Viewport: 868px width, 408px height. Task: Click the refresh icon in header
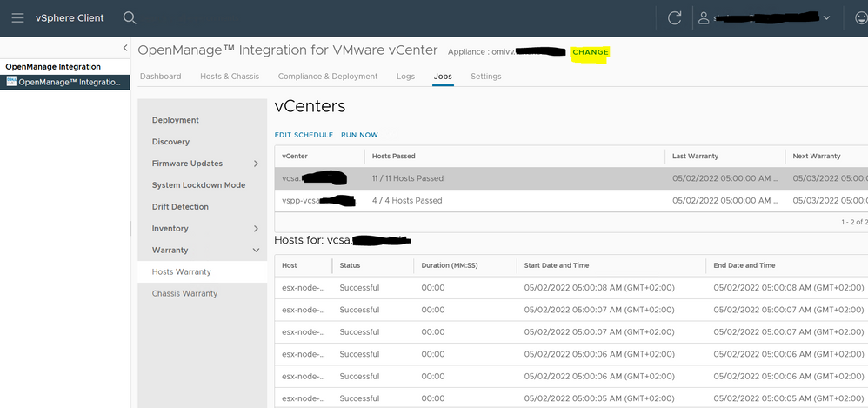(674, 17)
